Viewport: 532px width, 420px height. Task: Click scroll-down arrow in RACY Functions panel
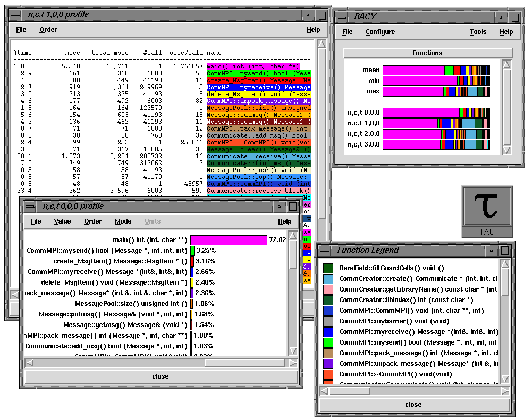point(506,150)
